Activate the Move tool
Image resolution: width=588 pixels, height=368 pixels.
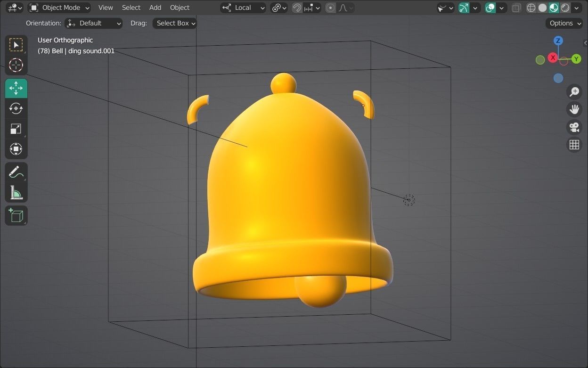coord(16,88)
